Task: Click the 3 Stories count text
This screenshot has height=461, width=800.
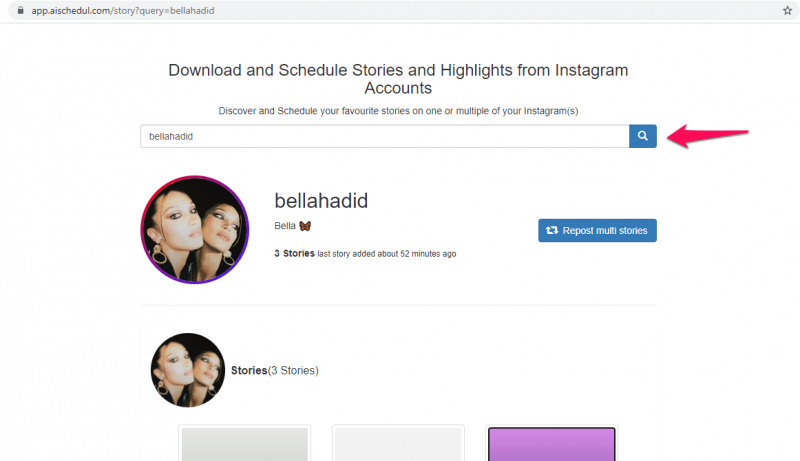Action: click(294, 253)
